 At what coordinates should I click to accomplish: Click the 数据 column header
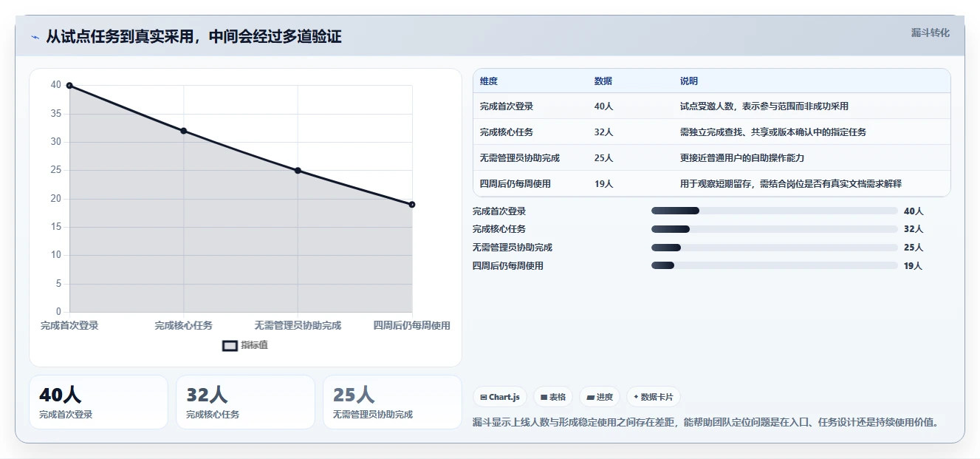(x=603, y=81)
